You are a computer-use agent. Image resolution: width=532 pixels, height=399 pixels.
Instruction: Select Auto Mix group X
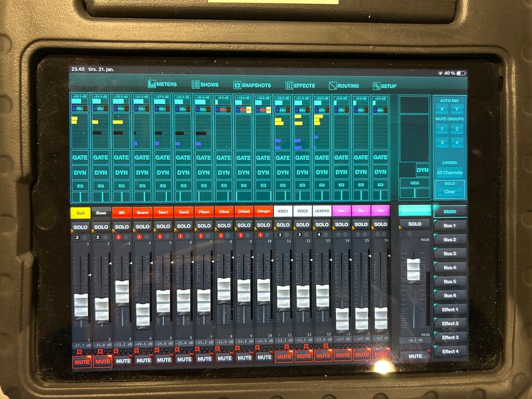[442, 109]
